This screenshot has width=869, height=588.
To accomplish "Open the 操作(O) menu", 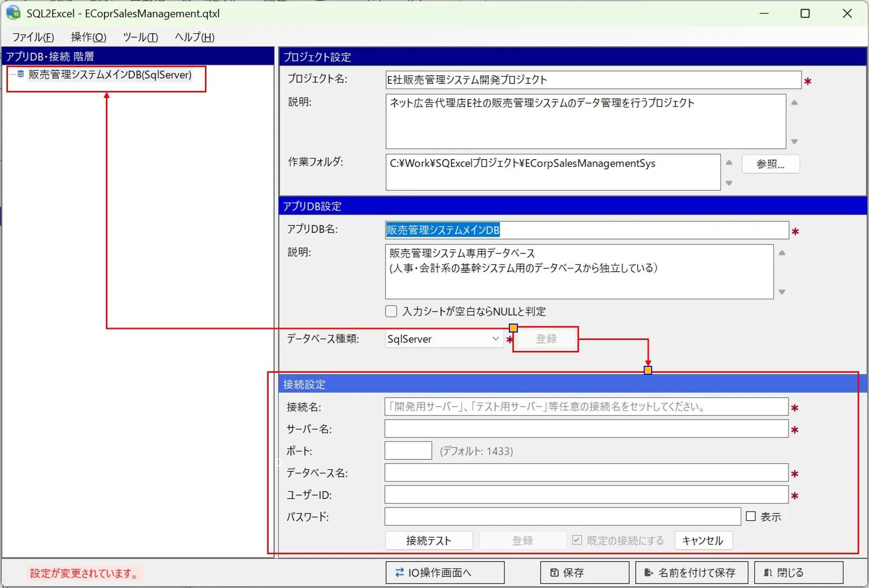I will (89, 37).
